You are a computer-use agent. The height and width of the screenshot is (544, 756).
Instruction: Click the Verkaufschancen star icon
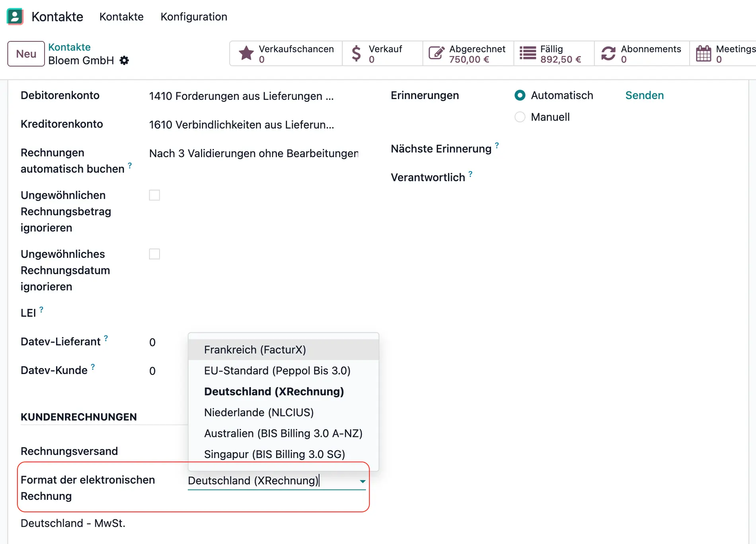click(246, 53)
